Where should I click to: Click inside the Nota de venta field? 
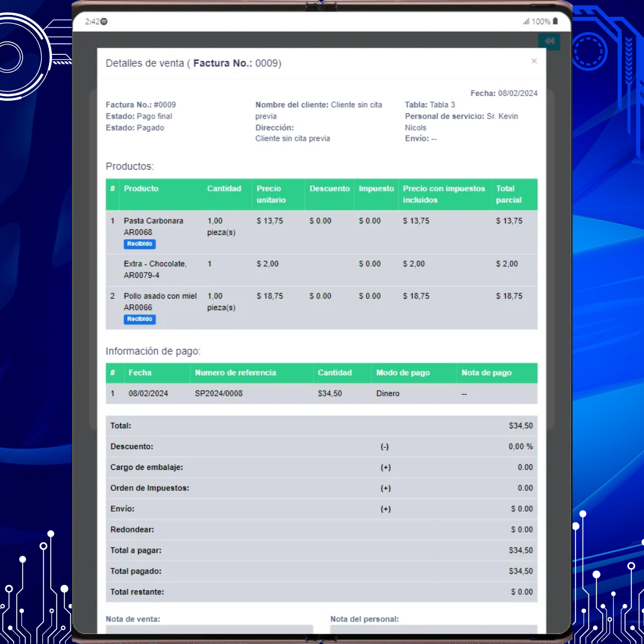coord(209,629)
